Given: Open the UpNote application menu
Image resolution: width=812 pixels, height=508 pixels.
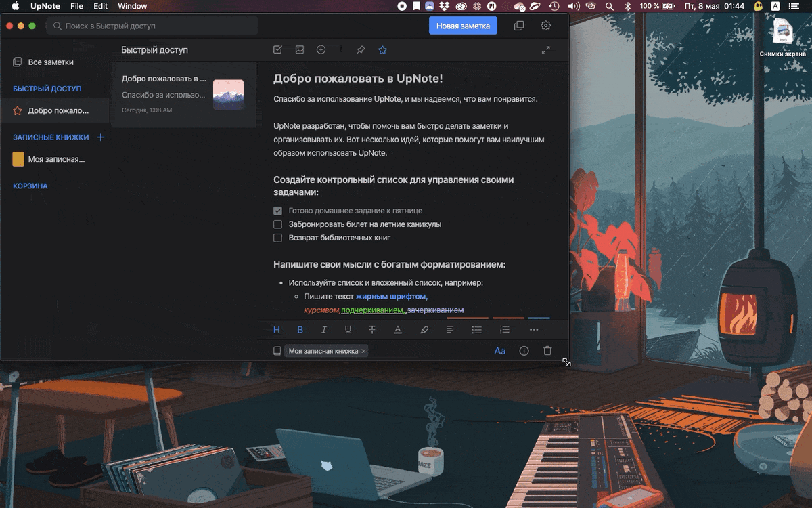Looking at the screenshot, I should click(x=45, y=6).
